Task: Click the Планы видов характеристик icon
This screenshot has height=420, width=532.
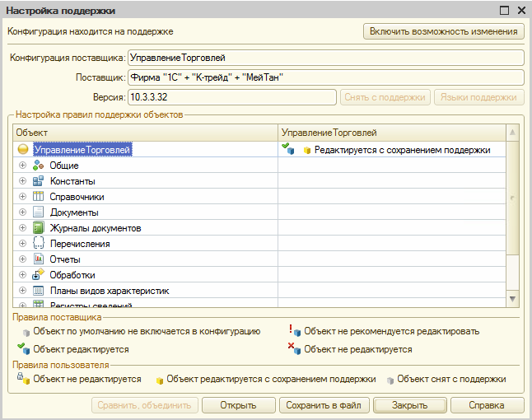Action: pos(38,291)
